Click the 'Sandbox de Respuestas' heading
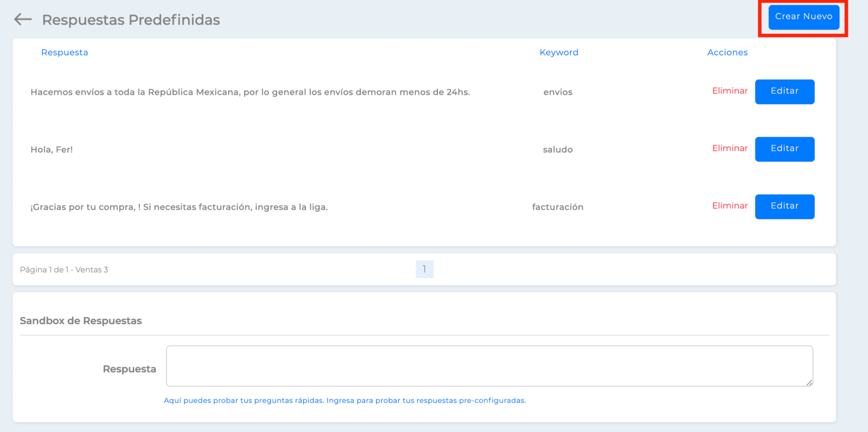868x432 pixels. 81,321
